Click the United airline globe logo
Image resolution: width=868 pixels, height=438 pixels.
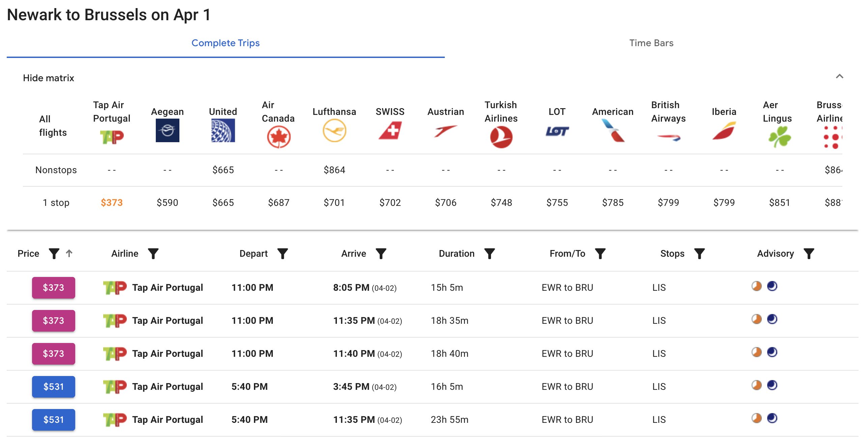(x=223, y=130)
